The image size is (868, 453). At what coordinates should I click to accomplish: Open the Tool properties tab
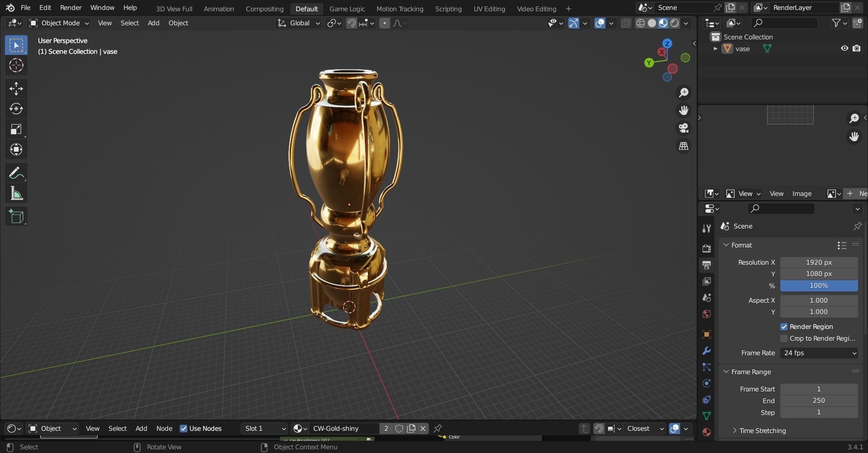707,229
